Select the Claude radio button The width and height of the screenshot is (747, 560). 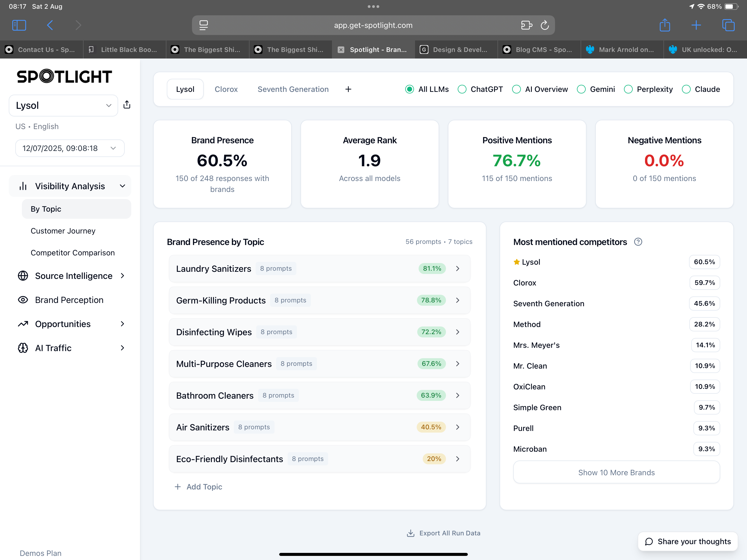point(686,89)
